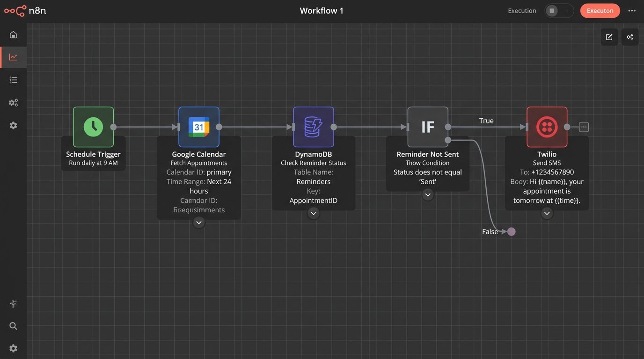Click the share icon in canvas corner

tap(629, 36)
